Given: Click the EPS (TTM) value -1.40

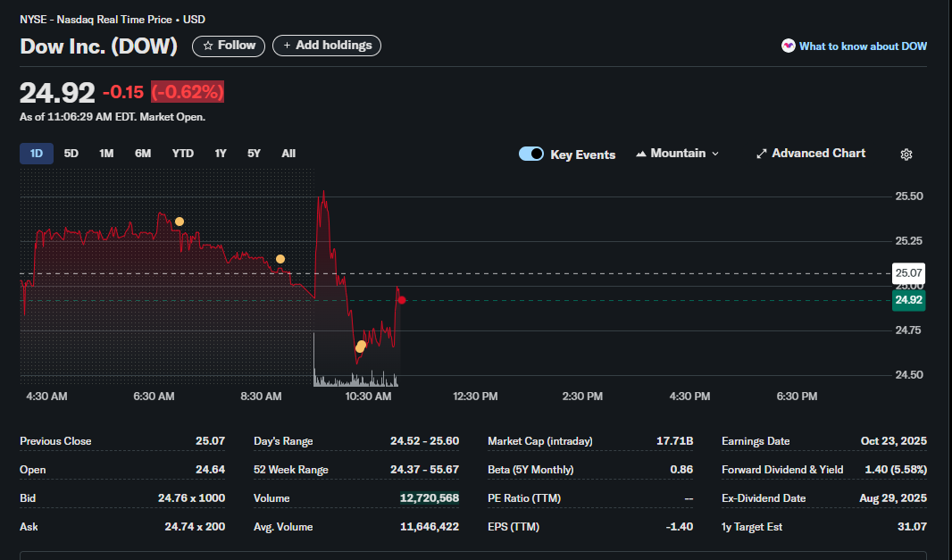Looking at the screenshot, I should [679, 527].
